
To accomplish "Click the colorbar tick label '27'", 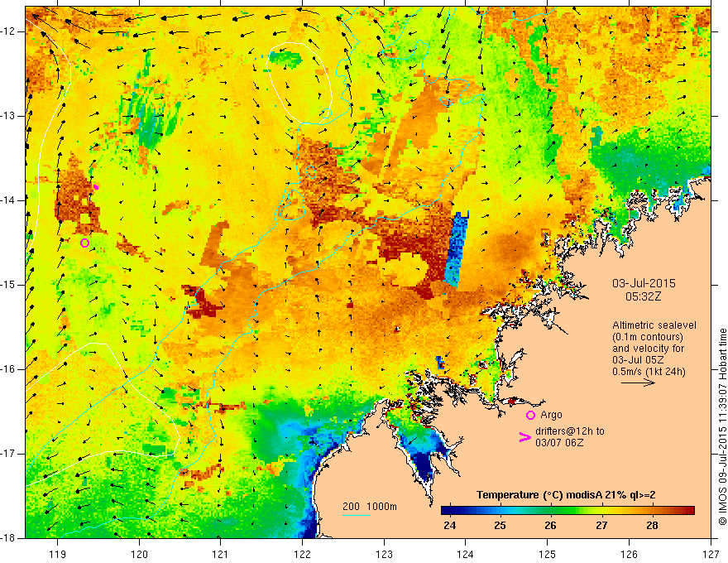I will click(x=601, y=526).
